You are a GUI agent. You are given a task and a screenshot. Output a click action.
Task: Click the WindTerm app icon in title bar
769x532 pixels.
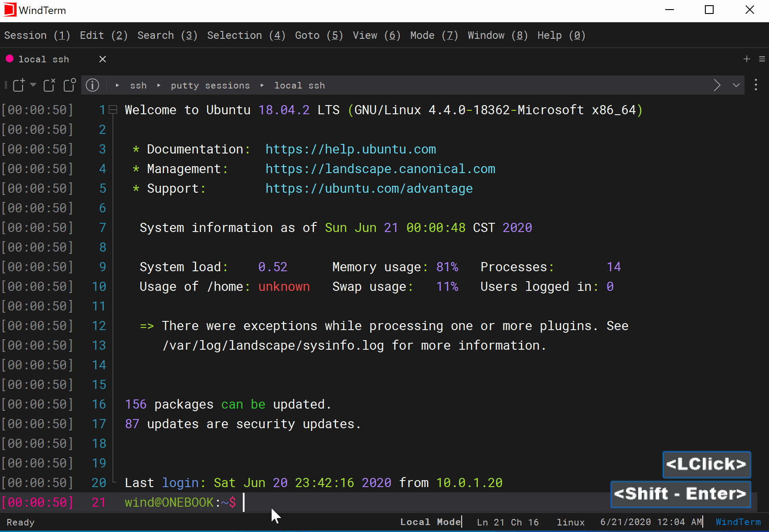(x=10, y=10)
